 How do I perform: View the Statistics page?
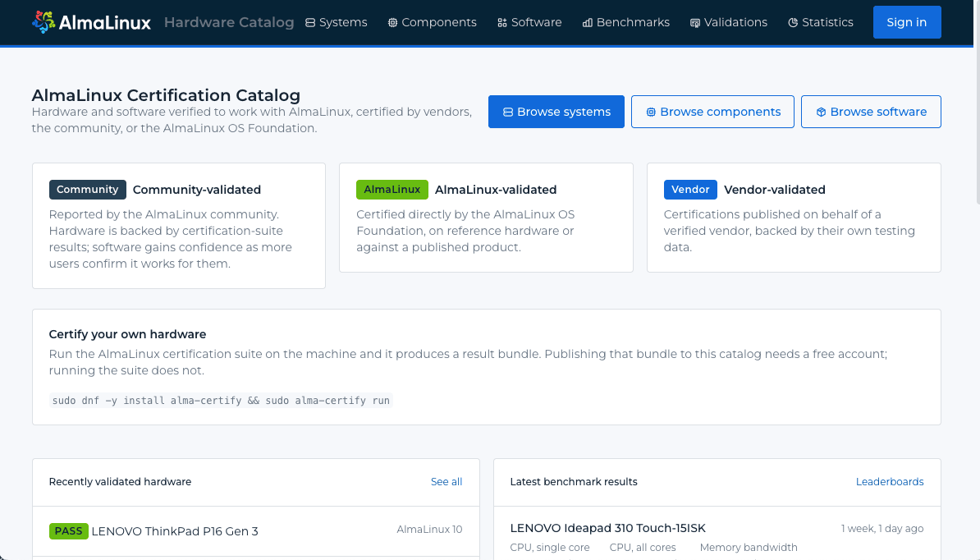click(x=821, y=22)
